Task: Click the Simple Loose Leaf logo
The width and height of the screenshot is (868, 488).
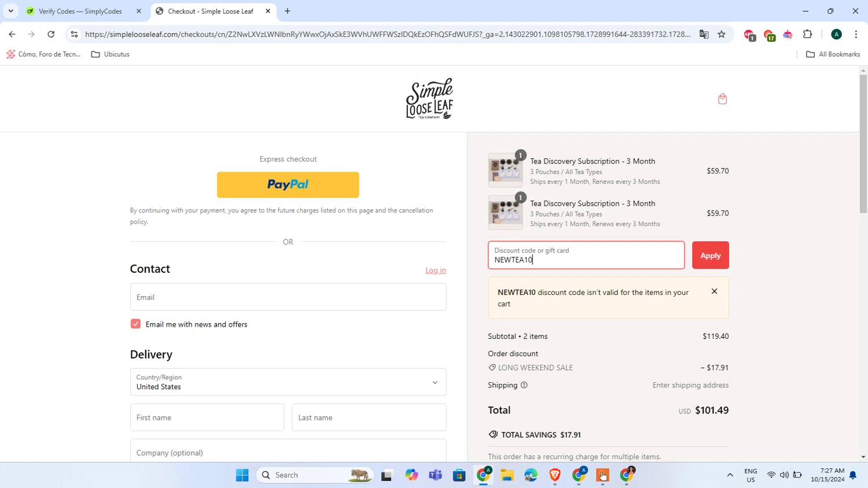Action: pos(429,99)
